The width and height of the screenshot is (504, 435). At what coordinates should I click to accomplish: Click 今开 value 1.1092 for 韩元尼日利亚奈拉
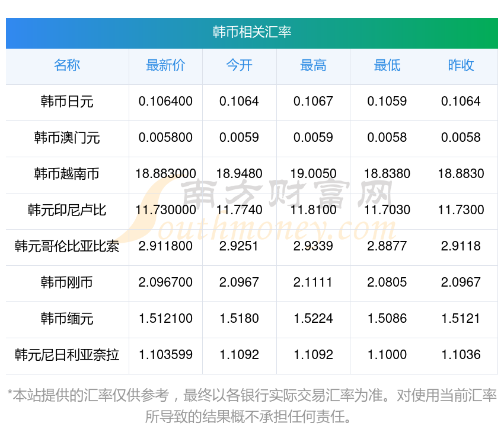pyautogui.click(x=239, y=355)
